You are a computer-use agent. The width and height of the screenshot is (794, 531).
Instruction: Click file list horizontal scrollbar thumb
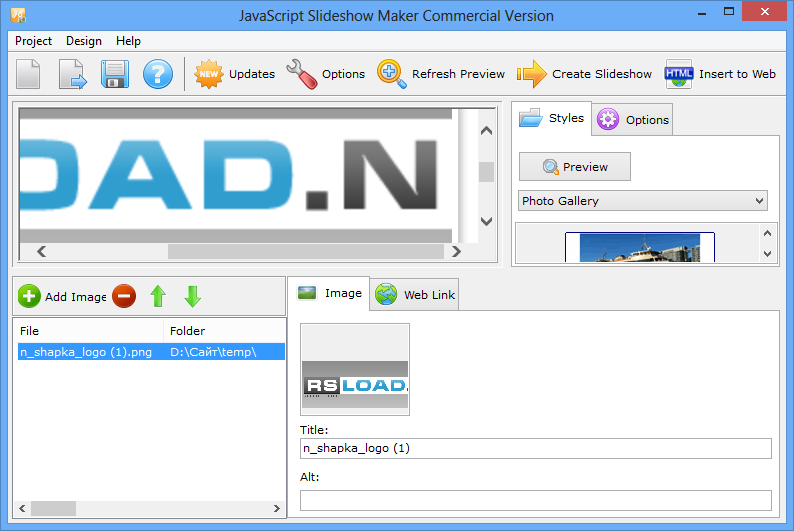(53, 508)
